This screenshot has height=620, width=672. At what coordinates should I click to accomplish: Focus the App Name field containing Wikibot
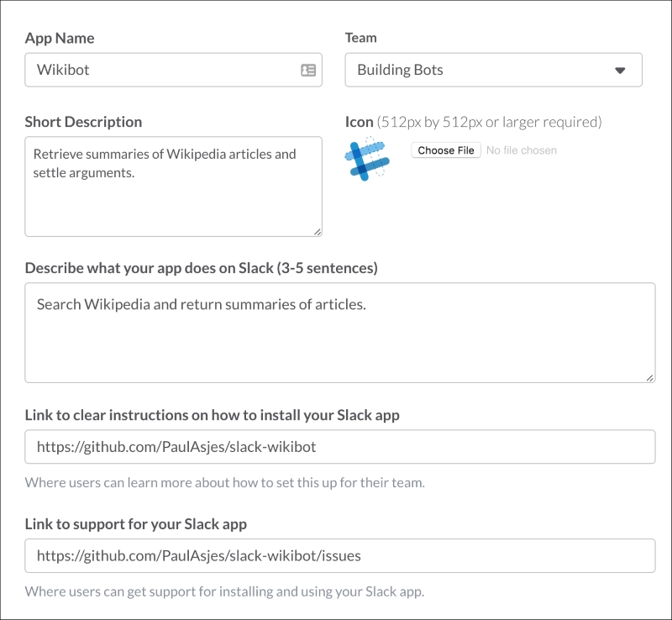pyautogui.click(x=173, y=70)
